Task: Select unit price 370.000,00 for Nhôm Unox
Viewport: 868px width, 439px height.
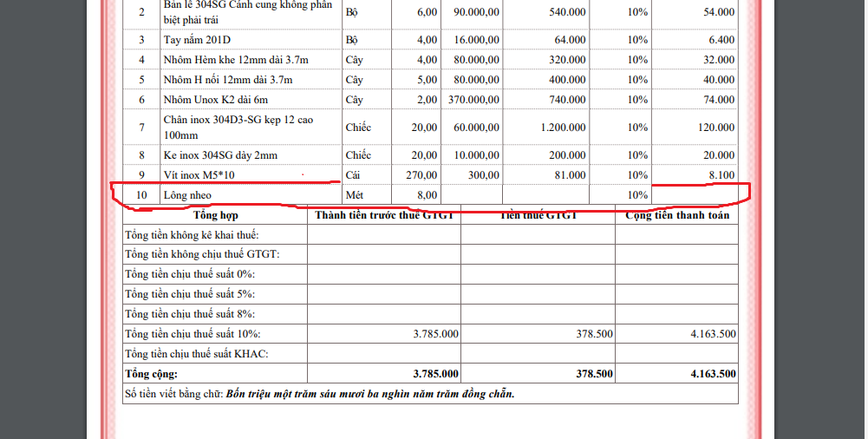Action: click(x=473, y=100)
